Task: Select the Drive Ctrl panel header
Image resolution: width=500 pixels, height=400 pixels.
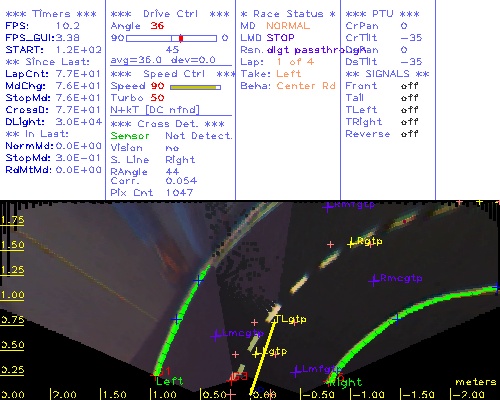Action: [170, 14]
